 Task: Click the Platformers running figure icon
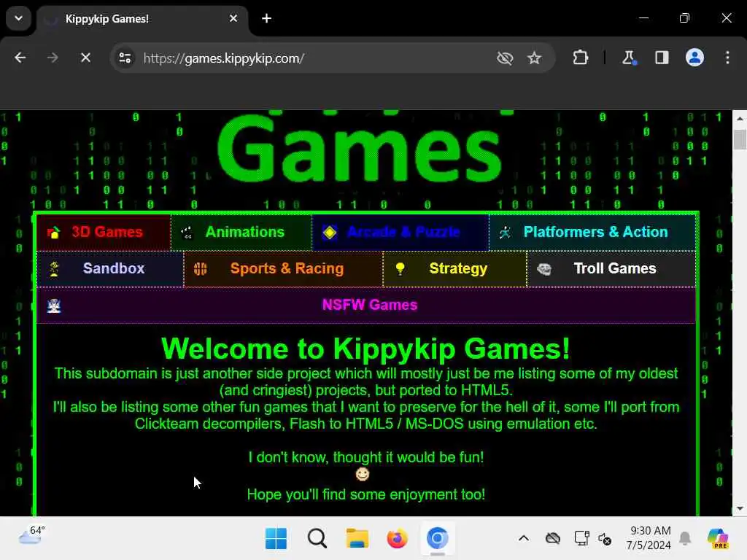click(x=505, y=233)
